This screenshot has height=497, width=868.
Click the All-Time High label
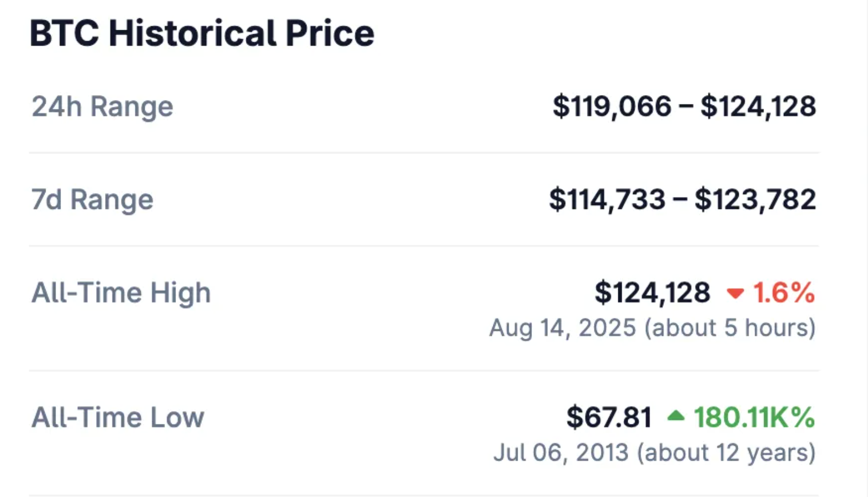[121, 292]
